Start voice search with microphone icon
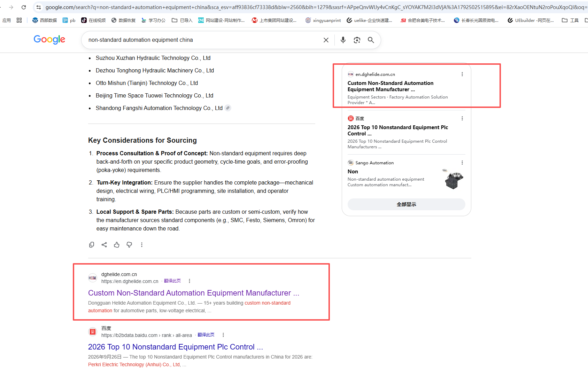This screenshot has height=377, width=588. point(343,40)
